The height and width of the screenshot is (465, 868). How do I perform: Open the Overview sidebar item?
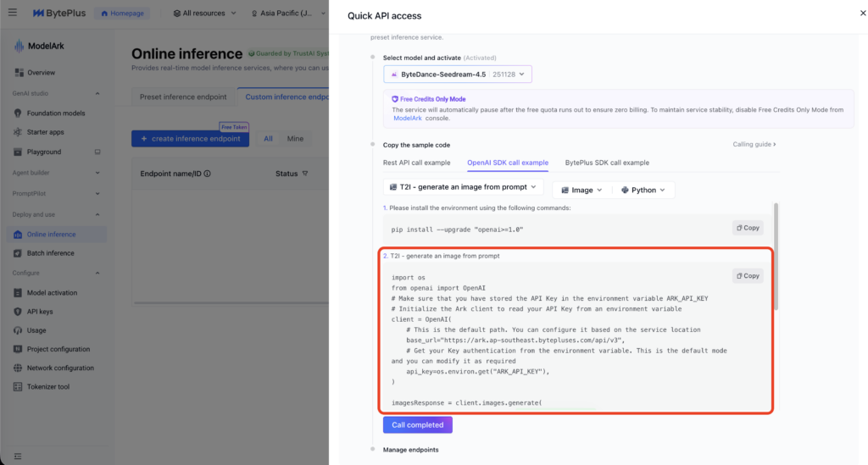(40, 73)
